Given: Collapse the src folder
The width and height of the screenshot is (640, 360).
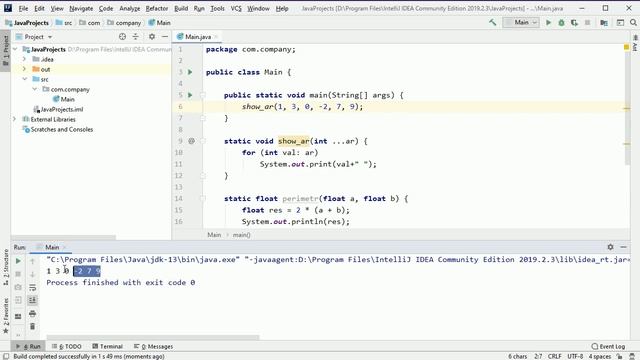Looking at the screenshot, I should pyautogui.click(x=25, y=79).
